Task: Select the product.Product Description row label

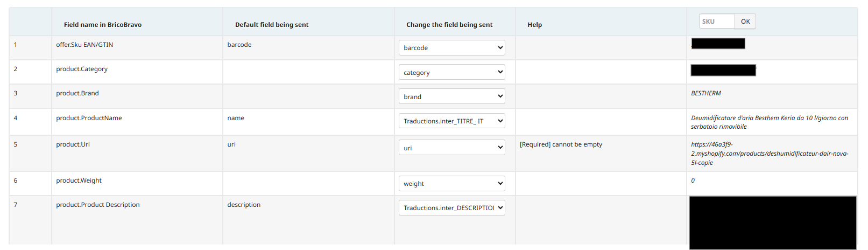Action: pyautogui.click(x=98, y=205)
